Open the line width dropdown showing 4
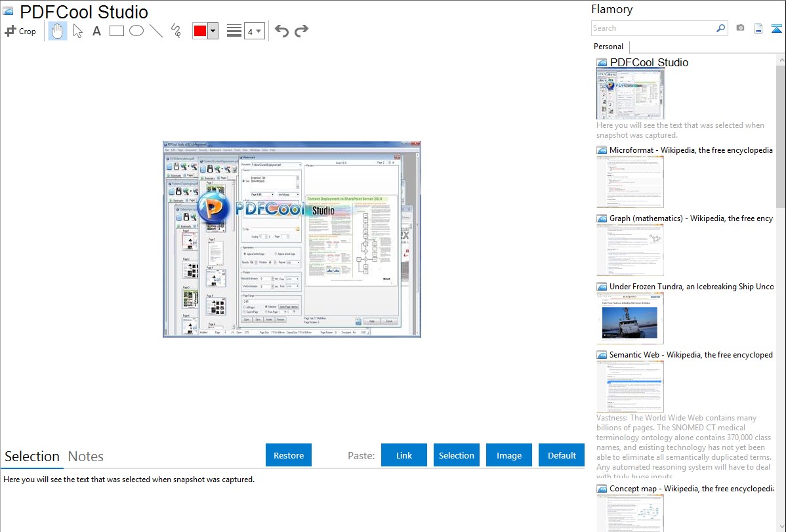Screen dimensions: 786x532 coord(254,31)
